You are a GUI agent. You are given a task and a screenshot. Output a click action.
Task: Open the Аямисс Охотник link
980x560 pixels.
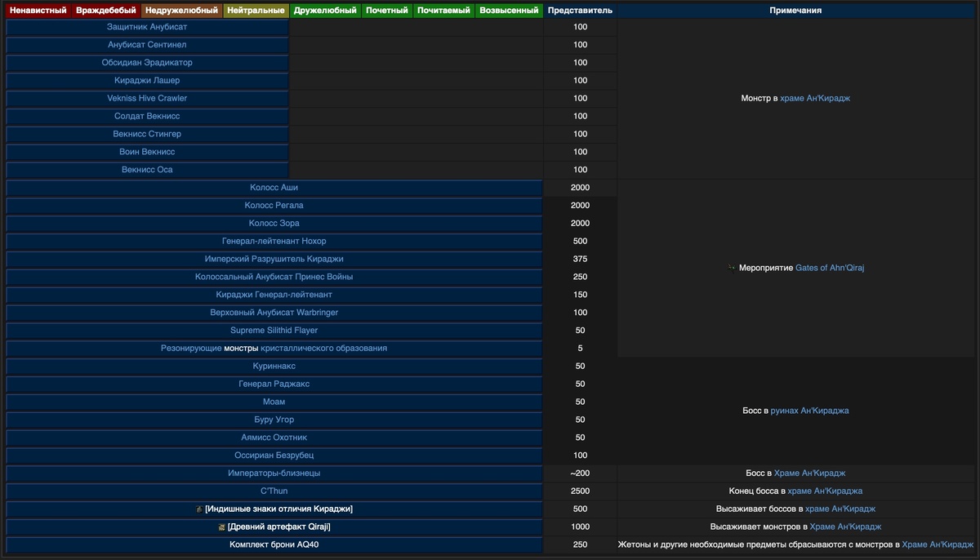(x=274, y=438)
